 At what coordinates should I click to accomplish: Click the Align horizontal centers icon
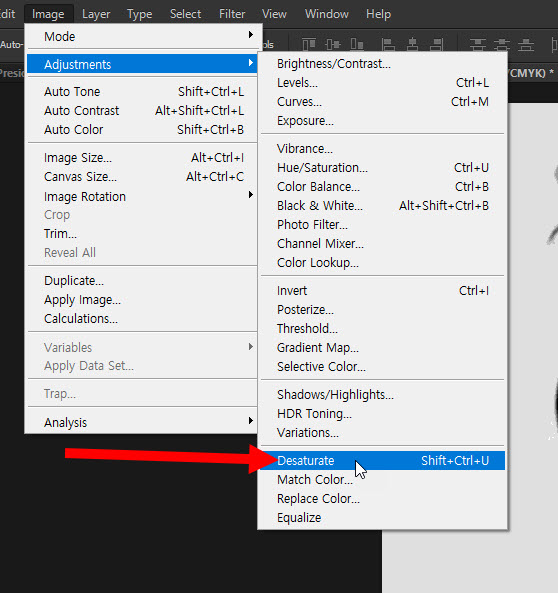(412, 44)
